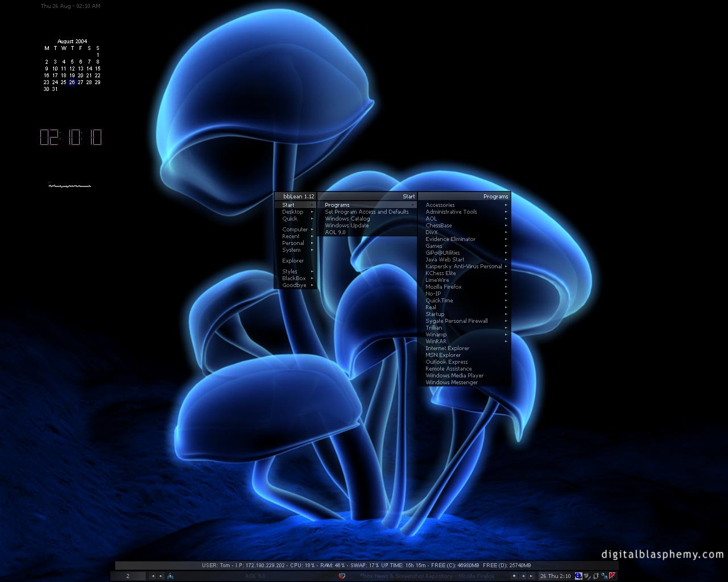Open the GiPo@Utilities folder
728x582 pixels.
click(x=464, y=253)
